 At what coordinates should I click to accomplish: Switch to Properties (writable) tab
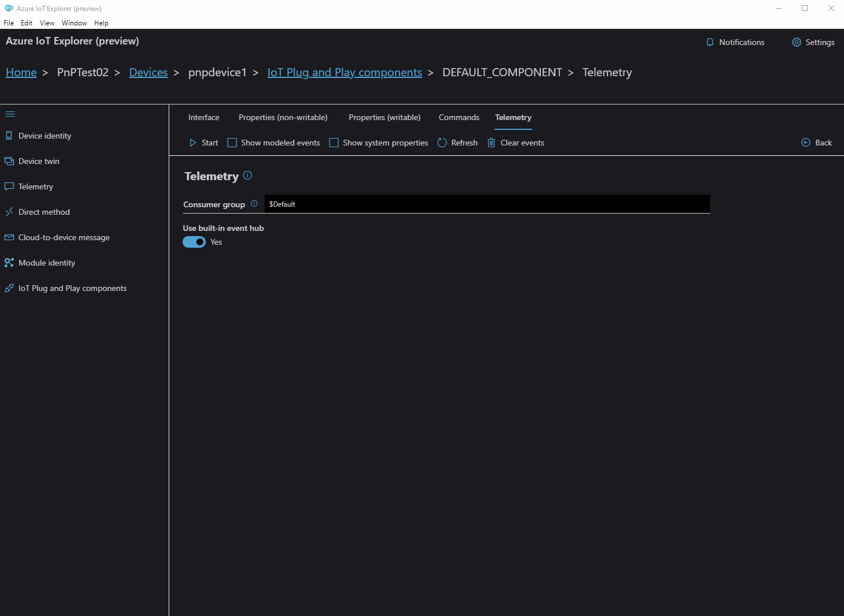(385, 117)
